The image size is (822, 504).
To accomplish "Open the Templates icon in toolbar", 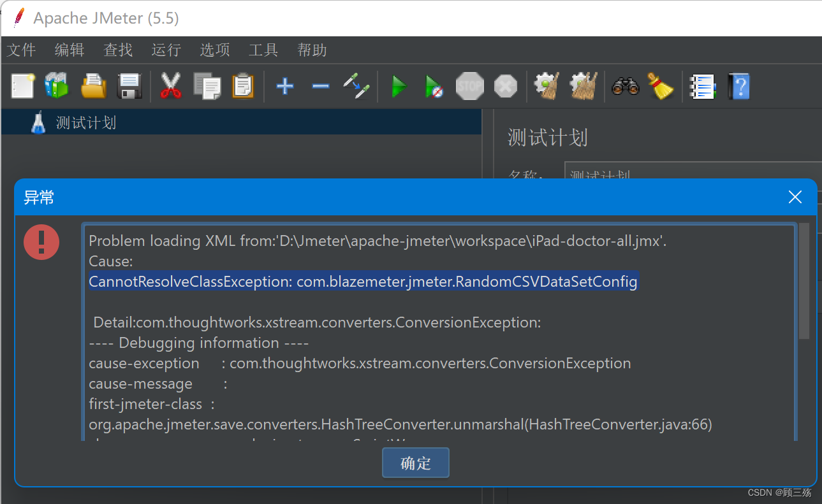I will tap(57, 85).
